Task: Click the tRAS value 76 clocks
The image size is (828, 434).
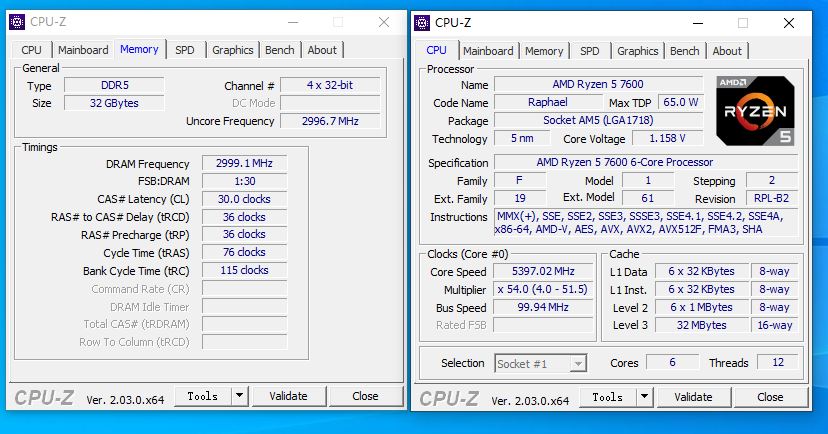Action: coord(244,252)
